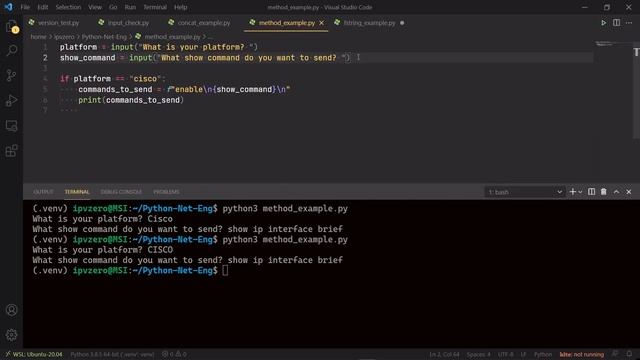
Task: Click the terminal prompt cursor line
Action: click(130, 271)
